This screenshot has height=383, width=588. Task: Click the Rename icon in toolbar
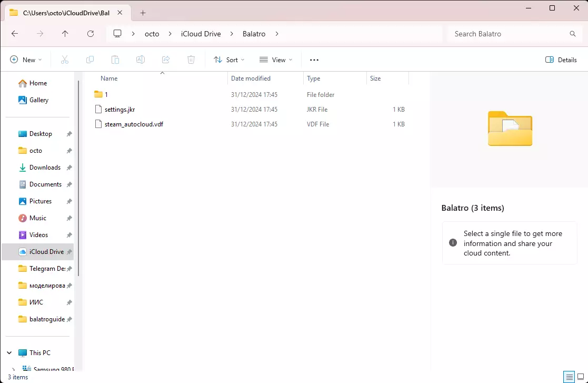[140, 60]
